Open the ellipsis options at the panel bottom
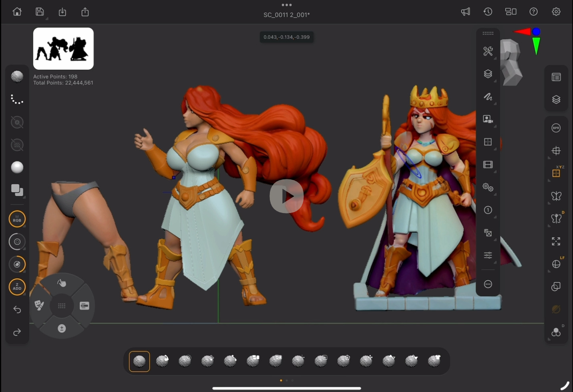This screenshot has height=392, width=573. point(488,284)
